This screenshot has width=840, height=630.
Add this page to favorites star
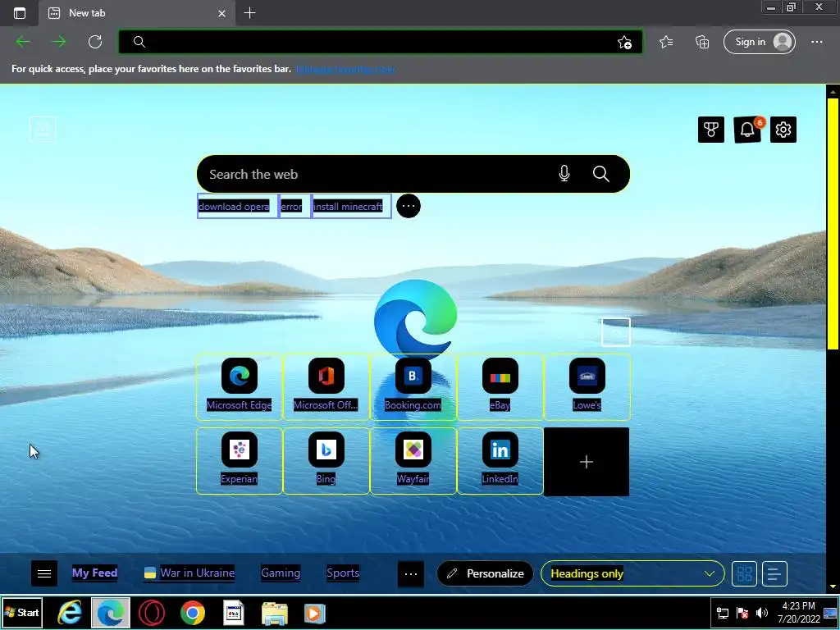pos(624,43)
